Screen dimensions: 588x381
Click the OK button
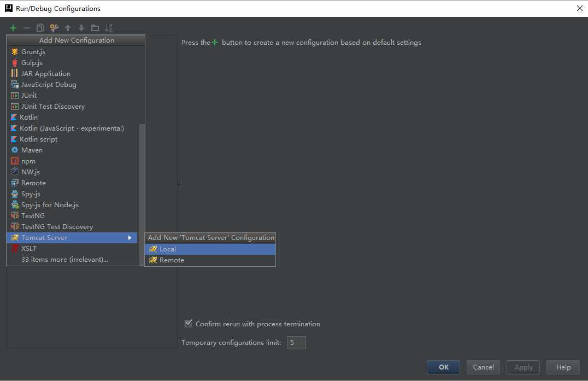tap(443, 367)
